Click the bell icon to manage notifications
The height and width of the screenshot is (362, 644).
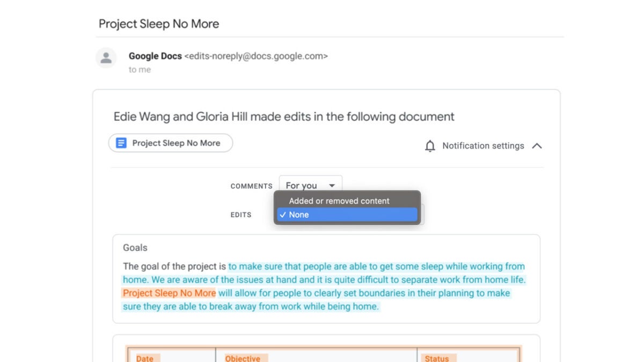click(429, 145)
